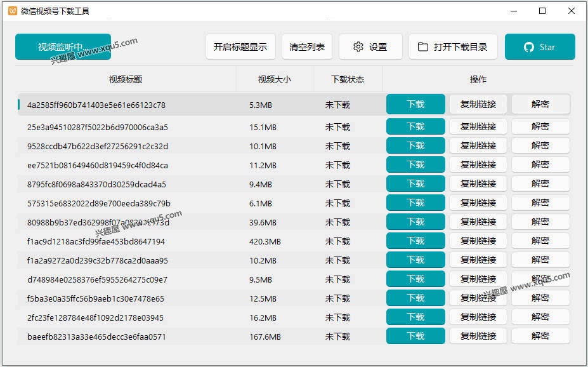Copy link for 8795fc8f0698a843370d30259dcad4a5
The image size is (588, 367).
coord(478,184)
